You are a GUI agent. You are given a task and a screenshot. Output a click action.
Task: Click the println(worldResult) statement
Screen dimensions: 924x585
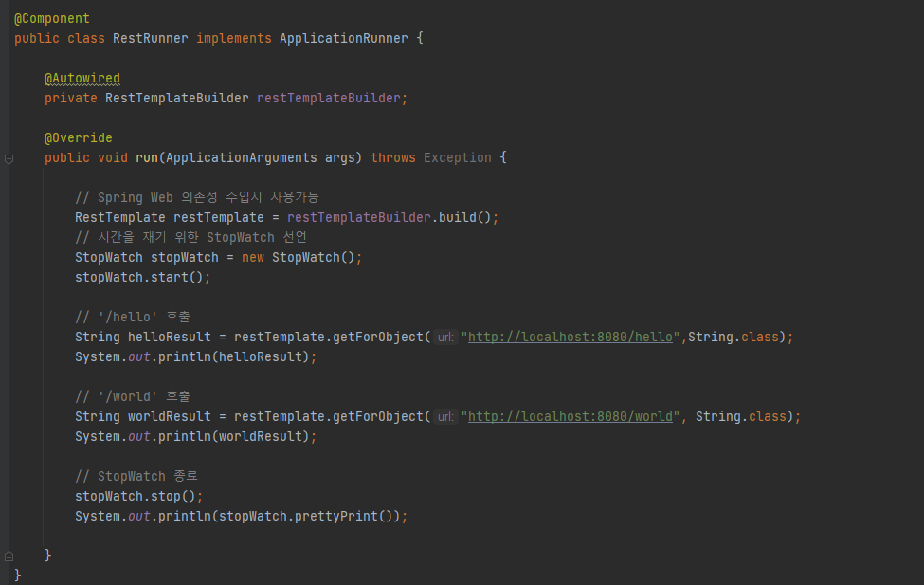pyautogui.click(x=195, y=436)
